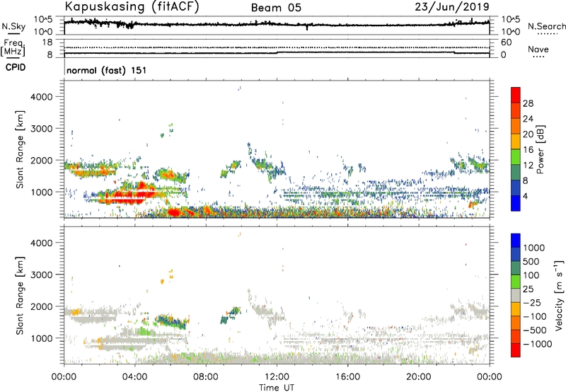Click the "500" label on Velocity color bar

click(531, 261)
